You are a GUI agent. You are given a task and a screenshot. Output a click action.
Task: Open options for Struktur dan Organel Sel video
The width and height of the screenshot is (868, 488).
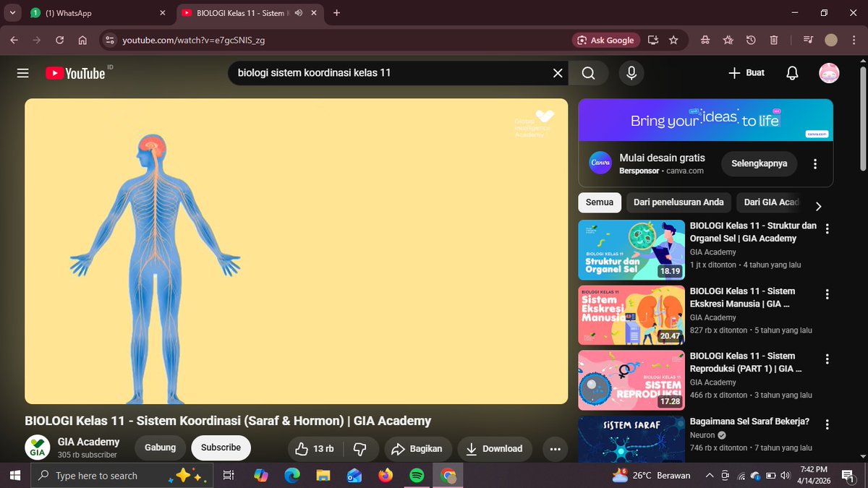point(827,228)
